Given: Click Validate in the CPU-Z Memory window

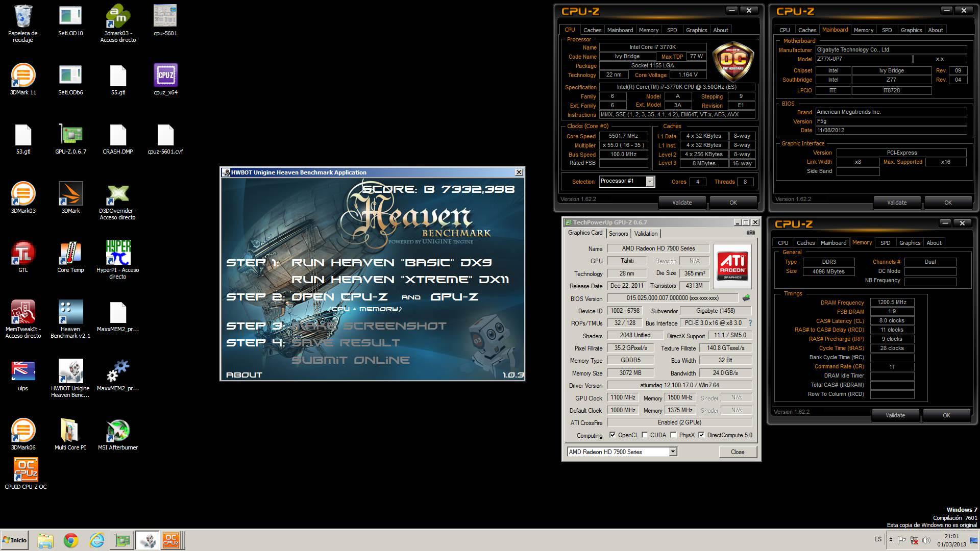Looking at the screenshot, I should pos(895,415).
